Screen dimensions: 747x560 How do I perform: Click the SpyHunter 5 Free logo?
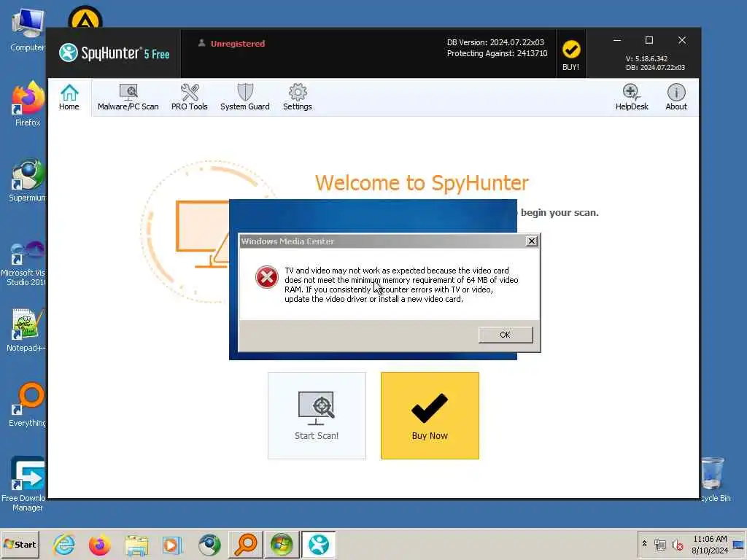pyautogui.click(x=115, y=52)
